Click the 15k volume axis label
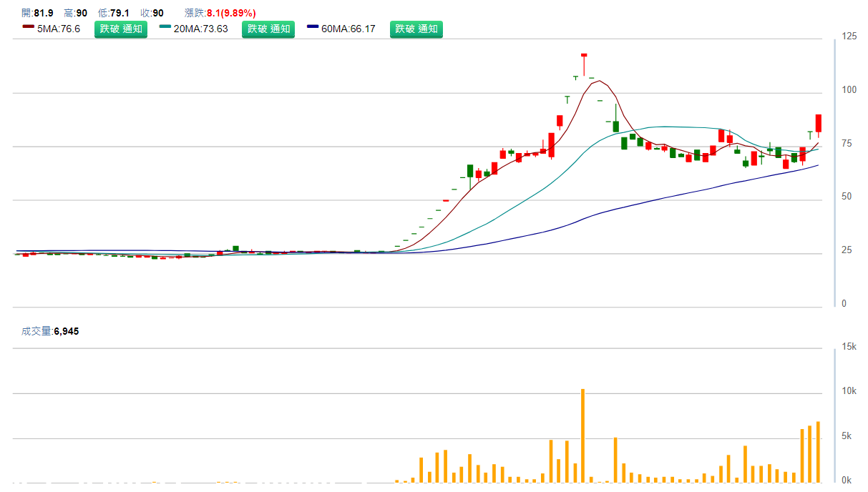The image size is (868, 492). tap(849, 347)
